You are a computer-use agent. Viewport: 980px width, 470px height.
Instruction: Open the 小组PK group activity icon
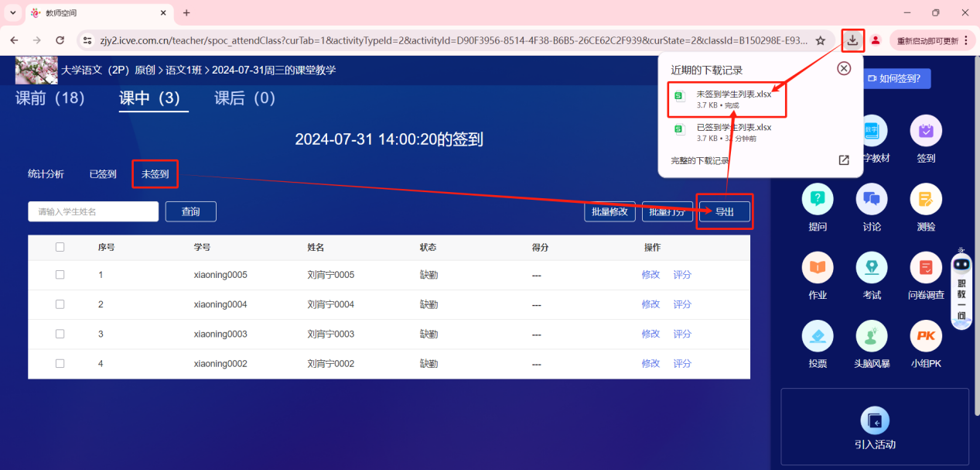click(x=926, y=336)
